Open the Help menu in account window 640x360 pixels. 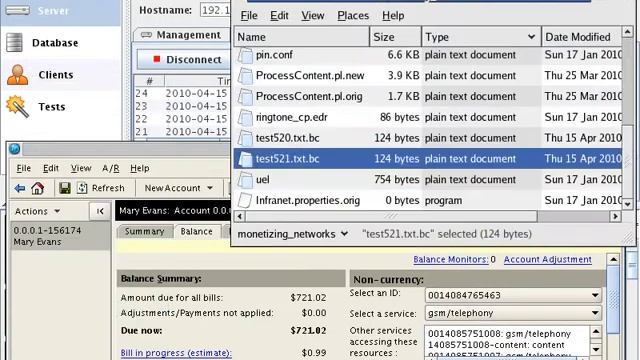140,168
